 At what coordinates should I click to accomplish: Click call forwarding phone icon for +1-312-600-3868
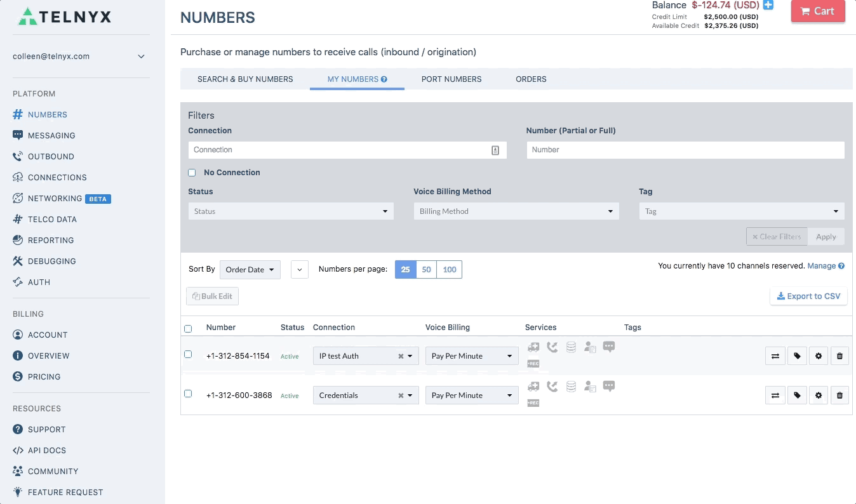552,387
